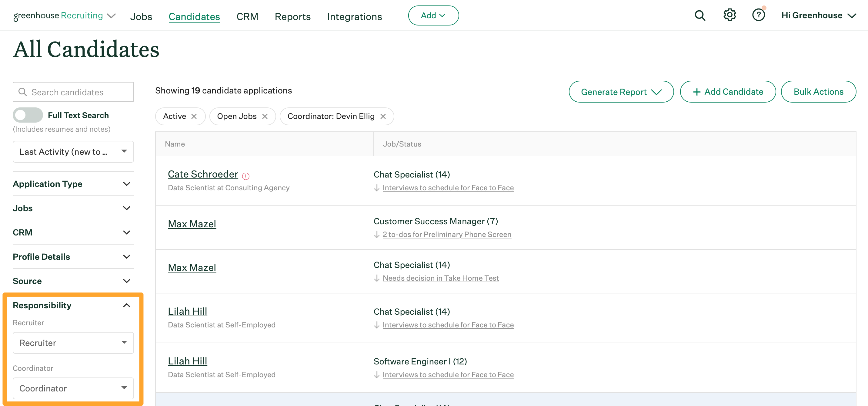This screenshot has width=868, height=406.
Task: Click Interviews to schedule under Software Engineer I
Action: [x=448, y=375]
